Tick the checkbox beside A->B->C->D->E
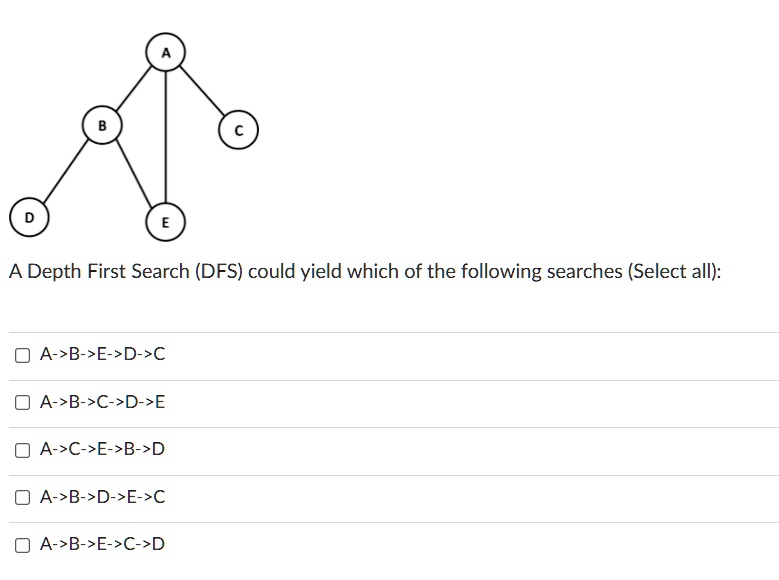779x580 pixels. click(22, 402)
